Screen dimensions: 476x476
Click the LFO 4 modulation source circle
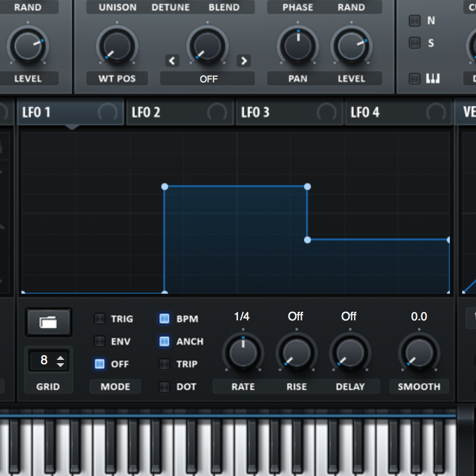tap(436, 112)
